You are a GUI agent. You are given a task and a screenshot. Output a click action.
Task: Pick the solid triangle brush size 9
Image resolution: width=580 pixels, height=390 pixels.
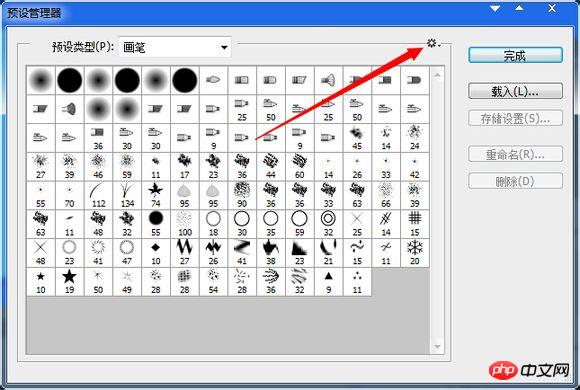click(x=328, y=282)
